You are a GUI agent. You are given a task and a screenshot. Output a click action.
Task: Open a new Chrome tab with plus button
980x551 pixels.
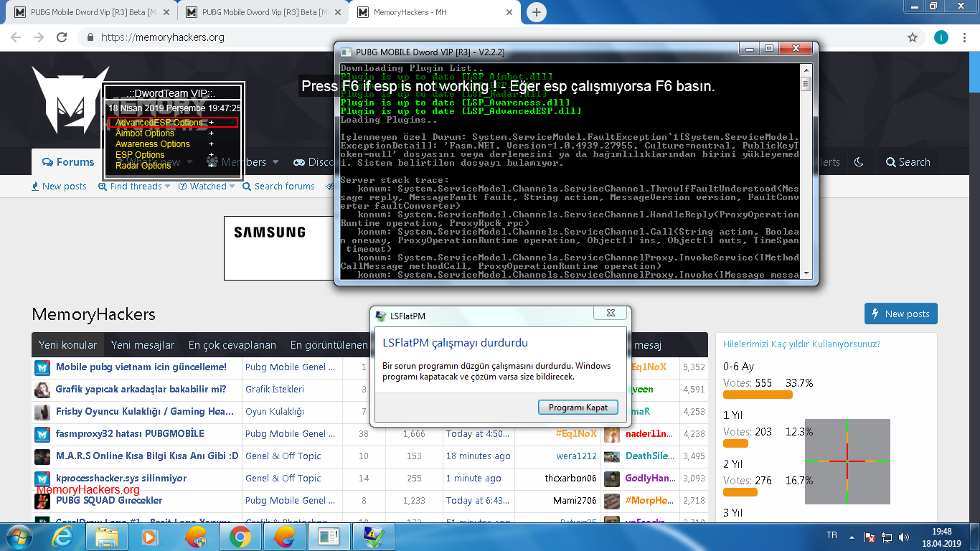(536, 12)
